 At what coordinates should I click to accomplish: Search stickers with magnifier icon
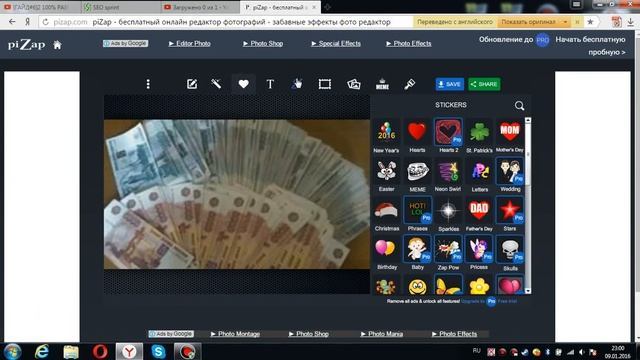point(519,106)
